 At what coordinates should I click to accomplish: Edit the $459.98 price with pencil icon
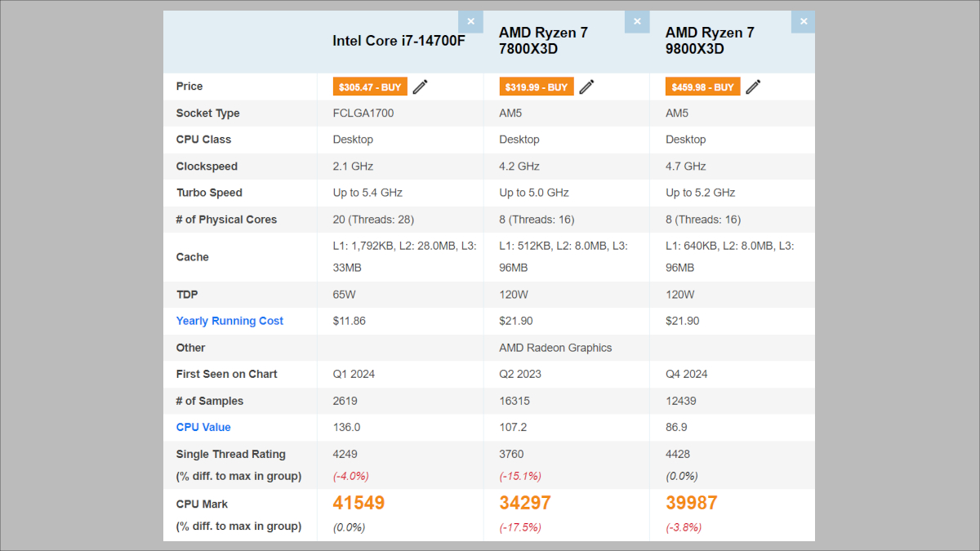753,87
